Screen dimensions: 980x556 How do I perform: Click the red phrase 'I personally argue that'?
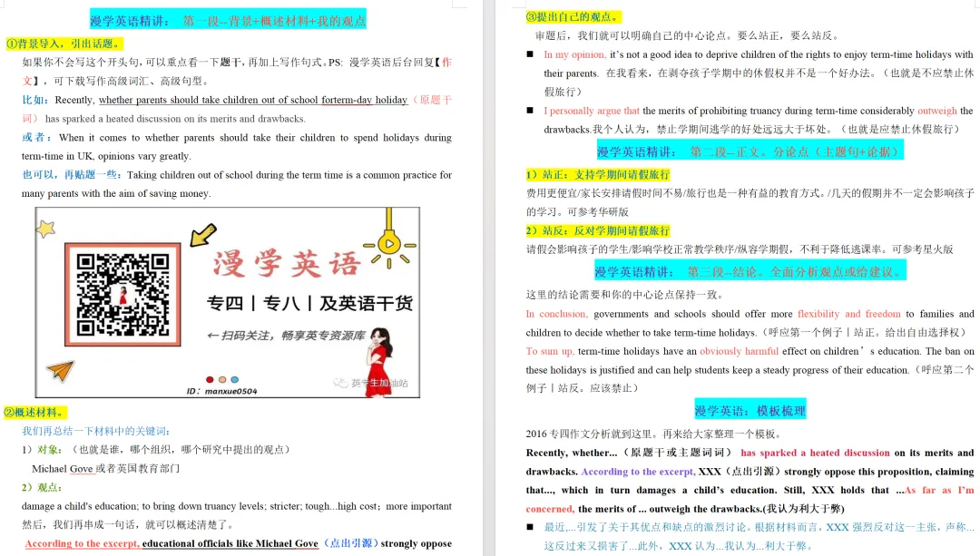[x=592, y=111]
